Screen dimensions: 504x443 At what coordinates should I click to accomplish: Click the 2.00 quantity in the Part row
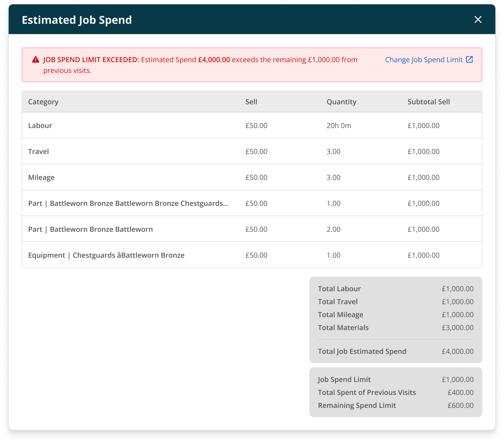click(333, 229)
